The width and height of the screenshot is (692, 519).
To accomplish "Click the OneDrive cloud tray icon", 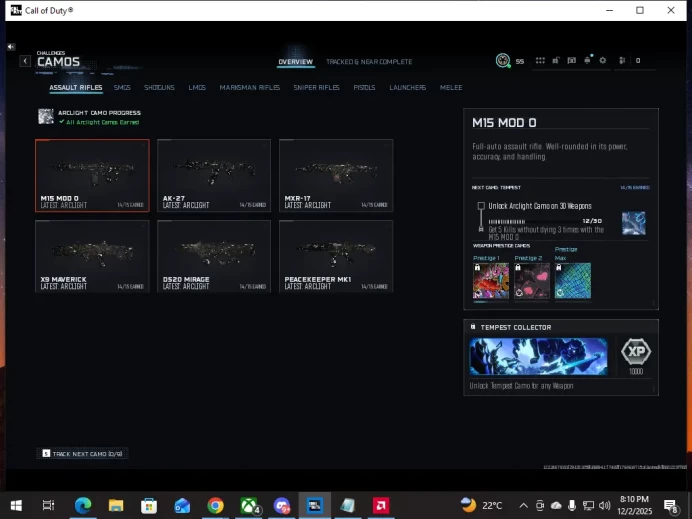I will click(556, 505).
